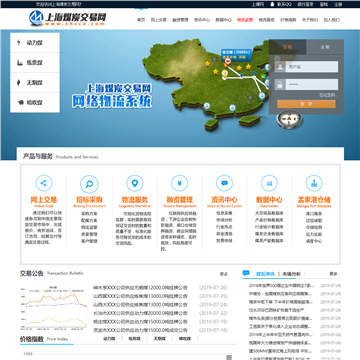This screenshot has width=360, height=360.
Task: Click the 上海煤炭交易网 site logo
Action: tap(68, 18)
